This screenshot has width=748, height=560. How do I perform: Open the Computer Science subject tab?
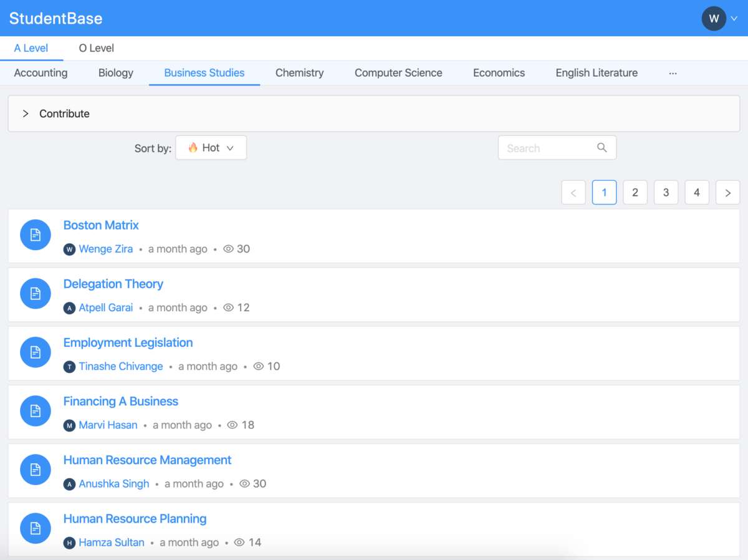pos(398,73)
